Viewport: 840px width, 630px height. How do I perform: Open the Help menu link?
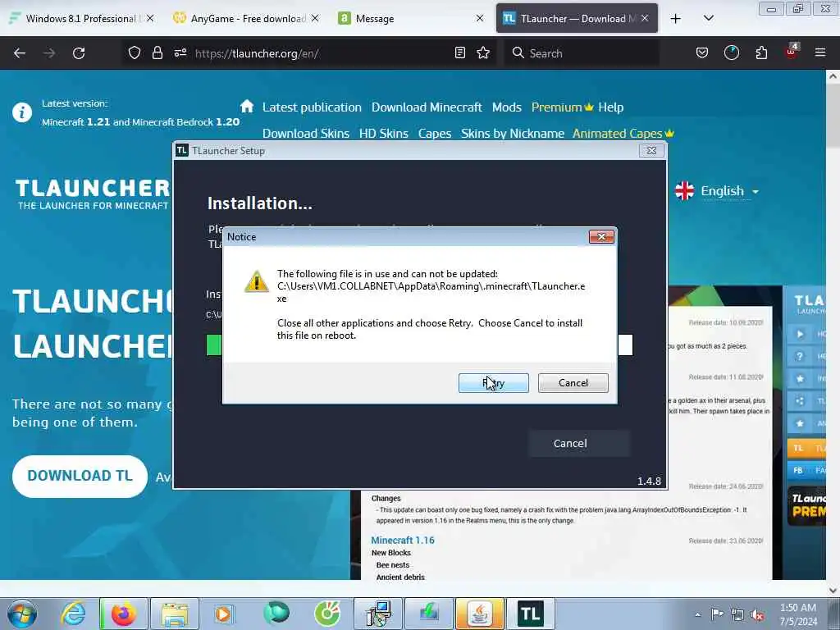(610, 107)
